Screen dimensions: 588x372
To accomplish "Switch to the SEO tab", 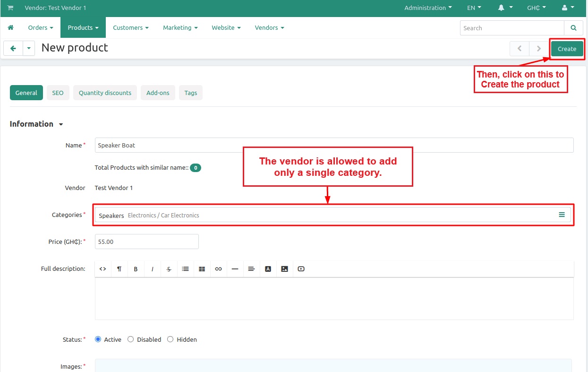I will pyautogui.click(x=58, y=93).
